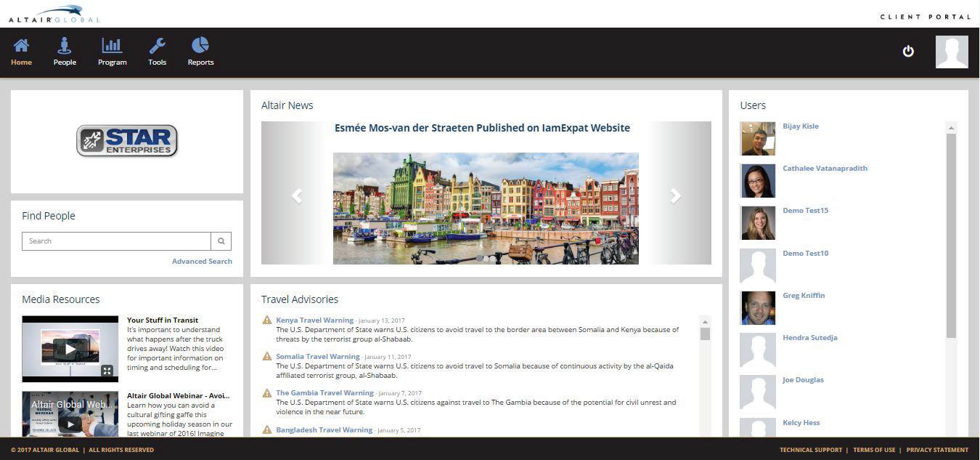Click the Home menu label
Image resolution: width=980 pixels, height=460 pixels.
click(x=21, y=62)
